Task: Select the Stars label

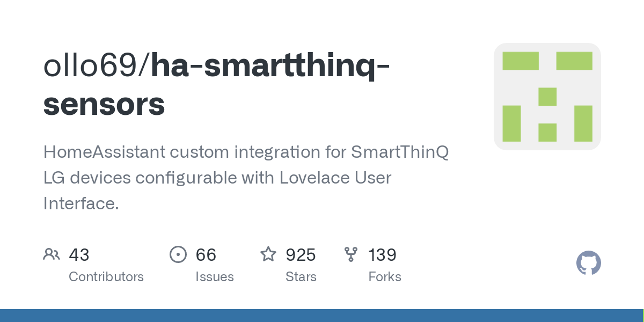Action: [x=301, y=277]
